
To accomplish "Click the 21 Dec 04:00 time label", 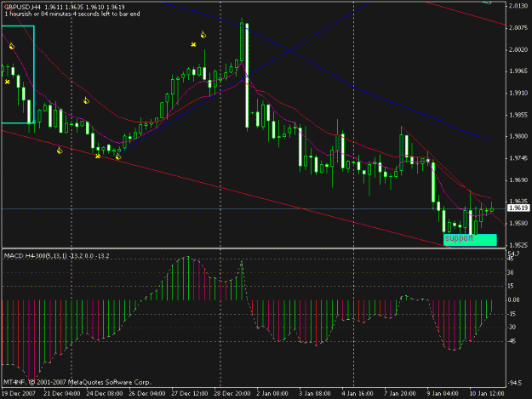I will tap(62, 394).
